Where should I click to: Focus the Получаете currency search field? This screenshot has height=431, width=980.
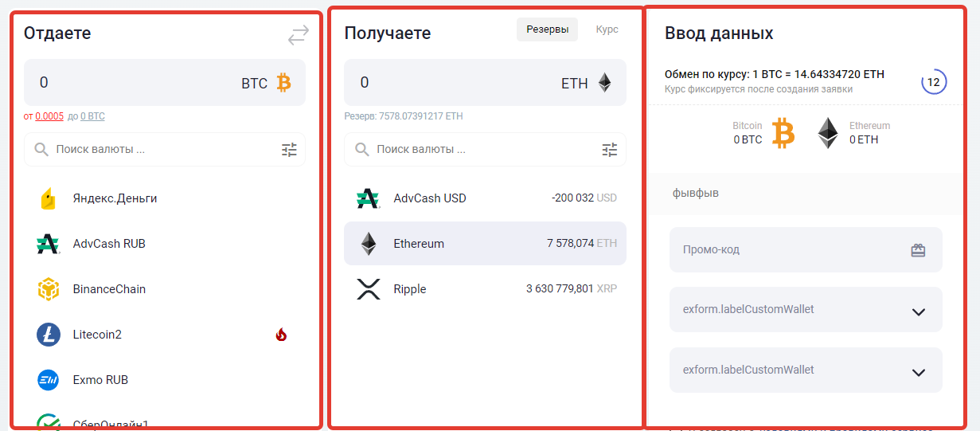(x=484, y=150)
